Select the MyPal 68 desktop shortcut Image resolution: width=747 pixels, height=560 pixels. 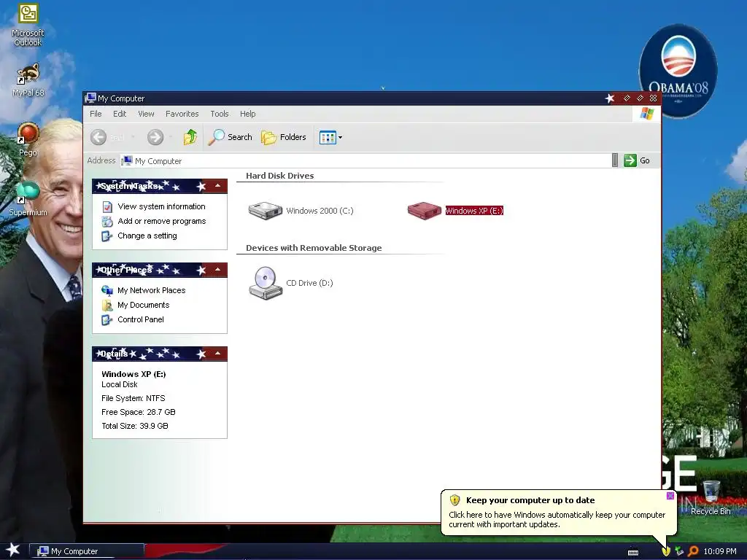coord(28,80)
